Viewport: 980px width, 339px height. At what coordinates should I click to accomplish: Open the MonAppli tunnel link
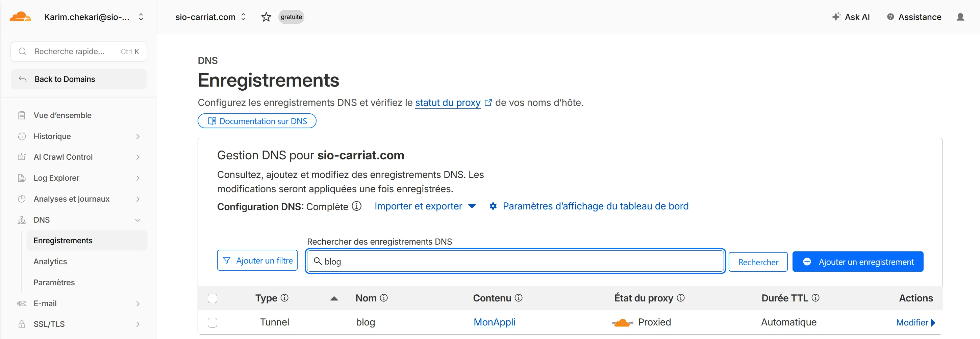pos(494,322)
